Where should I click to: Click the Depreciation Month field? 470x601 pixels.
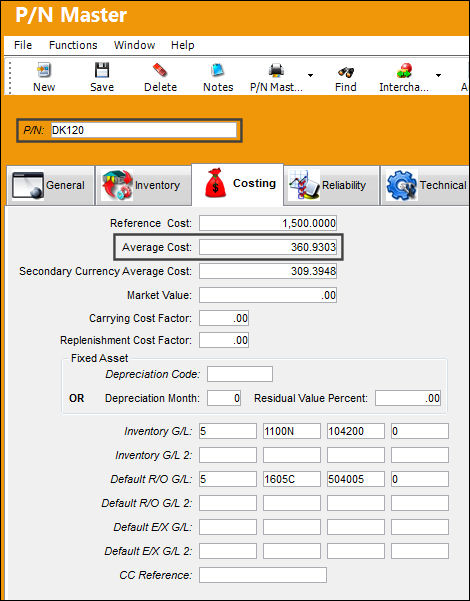pyautogui.click(x=224, y=398)
